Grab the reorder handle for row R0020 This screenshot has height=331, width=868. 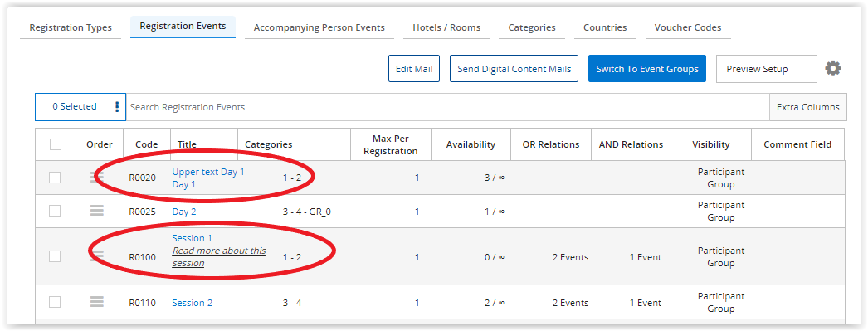(x=97, y=178)
